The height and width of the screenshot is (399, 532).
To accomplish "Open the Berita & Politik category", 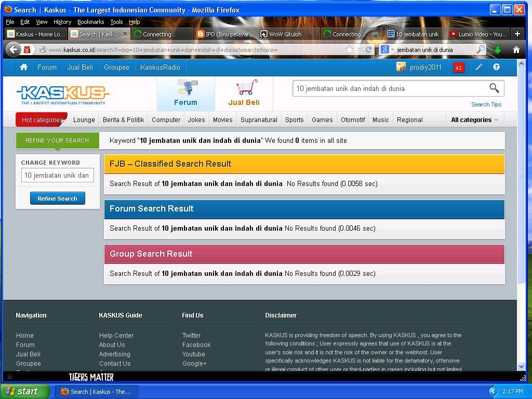I will coord(124,120).
